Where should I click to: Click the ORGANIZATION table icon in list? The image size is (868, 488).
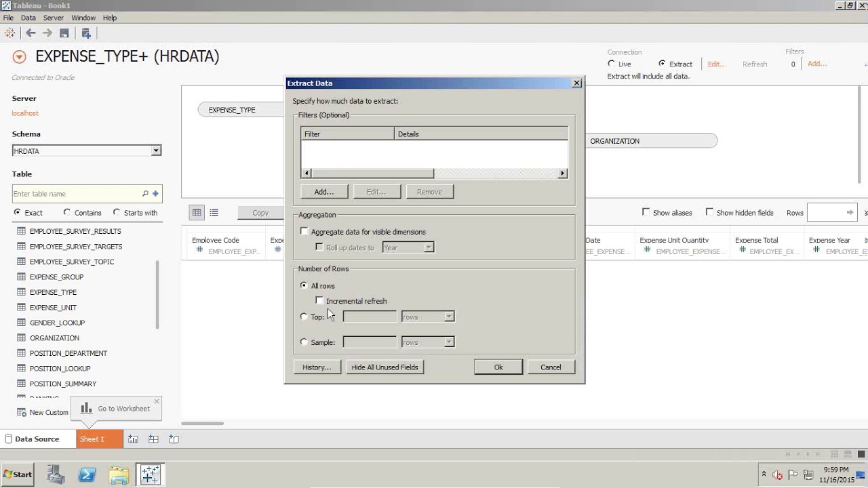[21, 338]
